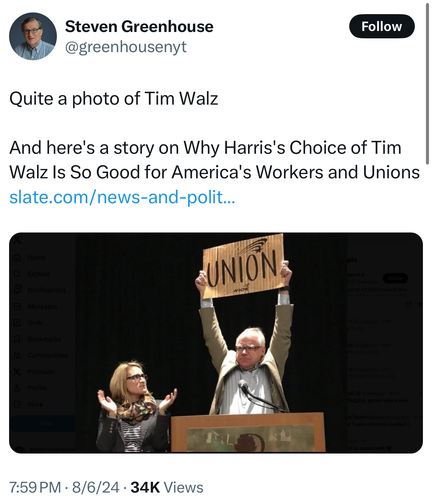Image resolution: width=432 pixels, height=504 pixels.
Task: Click the Messages envelope icon
Action: (x=17, y=307)
